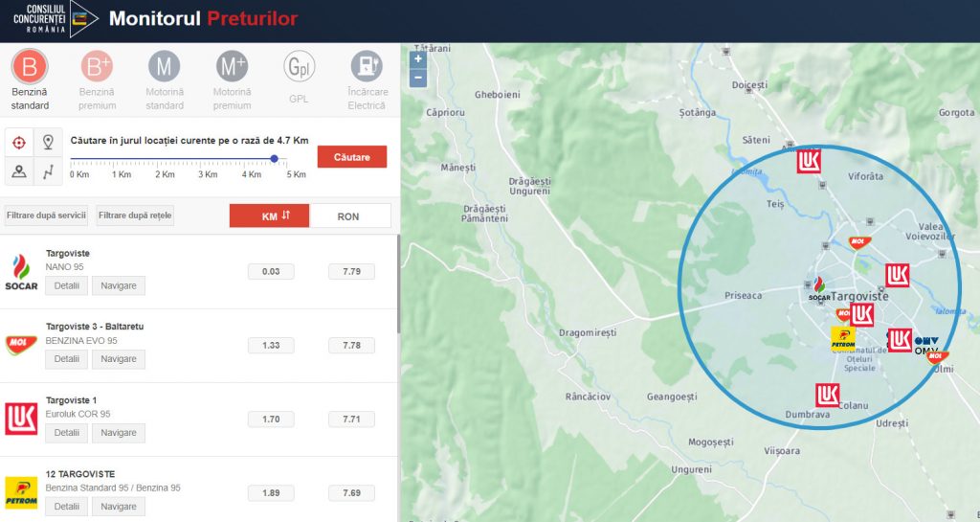980x522 pixels.
Task: Click the current location crosshair icon
Action: (x=18, y=144)
